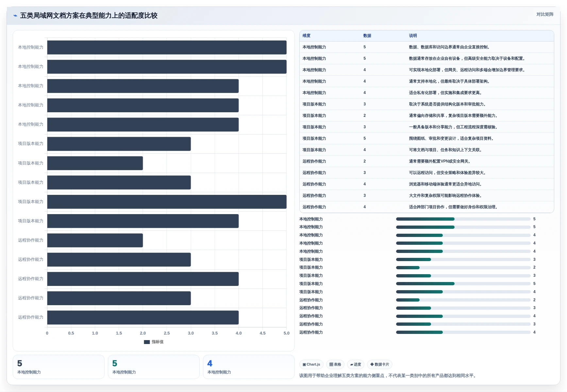The width and height of the screenshot is (567, 392).
Task: Select the row 可将文档与项目、任务和知识上下文关联
Action: (426, 150)
